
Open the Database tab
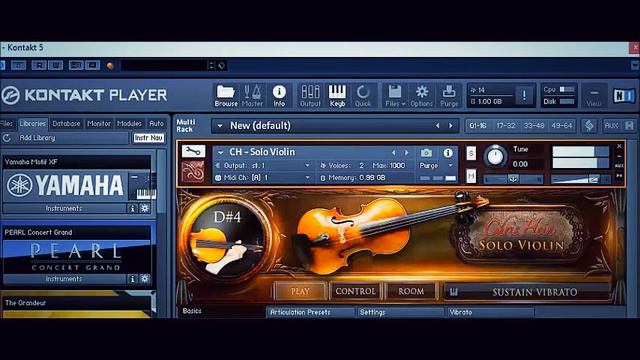[67, 123]
